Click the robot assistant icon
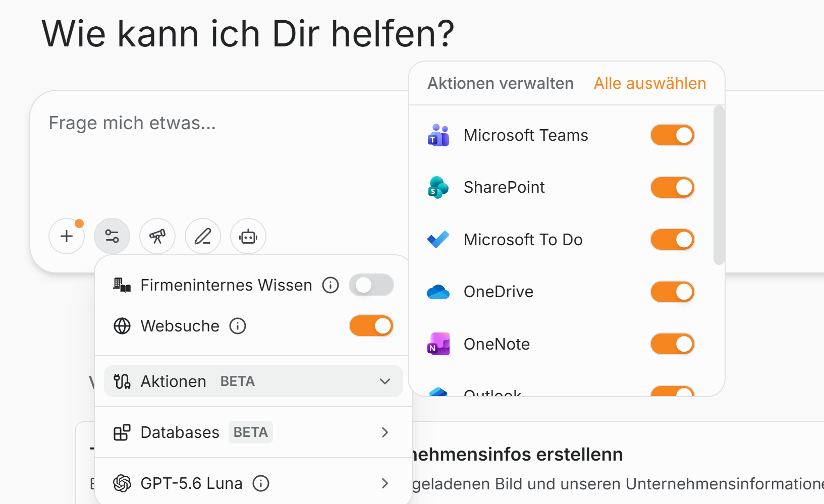This screenshot has width=824, height=504. (248, 236)
